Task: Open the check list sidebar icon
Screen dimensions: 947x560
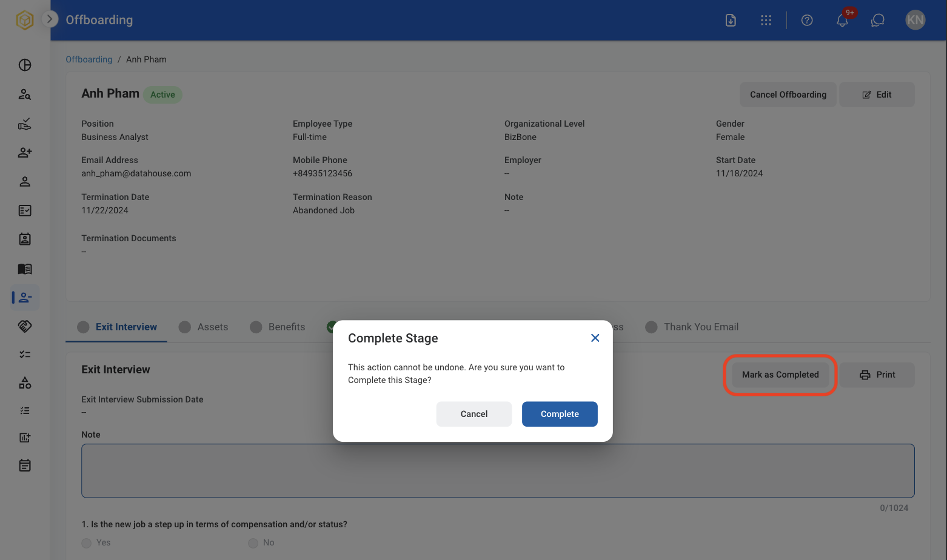Action: (x=25, y=354)
